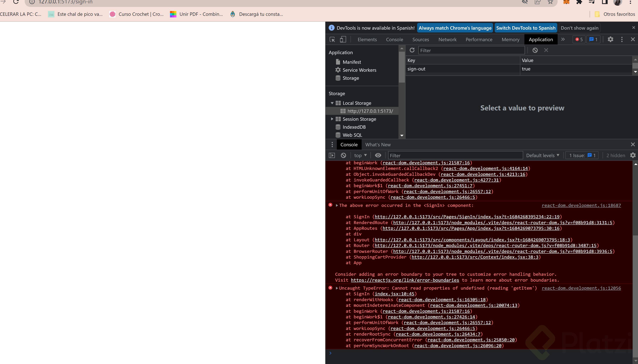
Task: Select the sign-out key row
Action: point(416,69)
